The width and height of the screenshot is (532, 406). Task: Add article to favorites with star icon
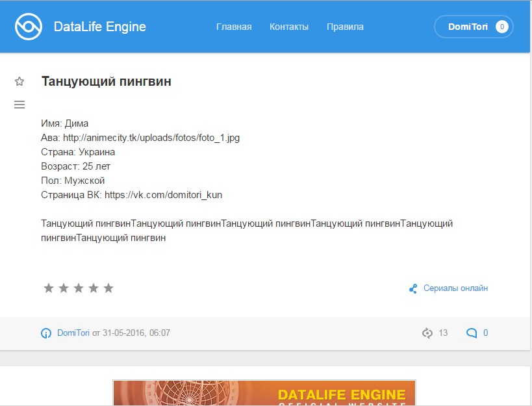[x=19, y=81]
